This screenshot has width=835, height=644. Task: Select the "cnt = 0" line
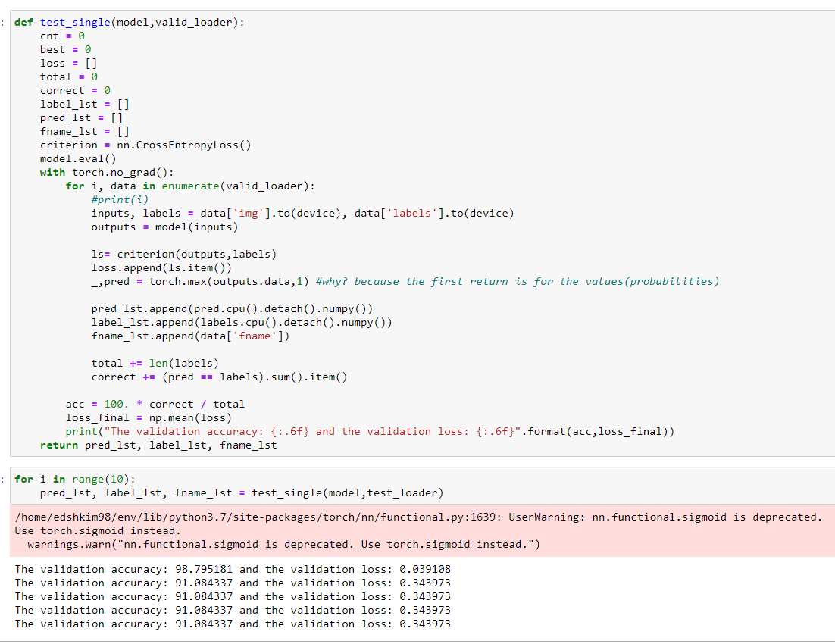click(x=62, y=36)
